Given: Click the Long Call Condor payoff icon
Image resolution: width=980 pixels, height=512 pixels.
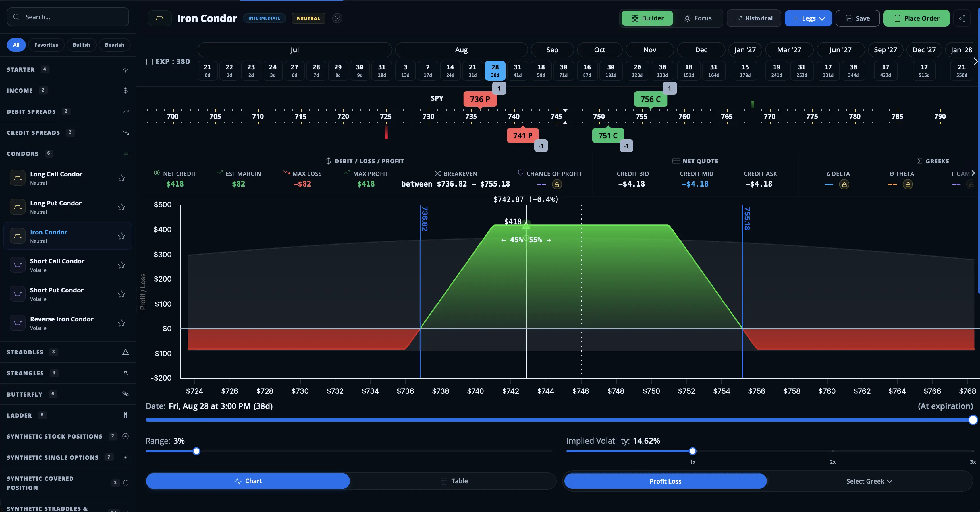Looking at the screenshot, I should coord(18,178).
